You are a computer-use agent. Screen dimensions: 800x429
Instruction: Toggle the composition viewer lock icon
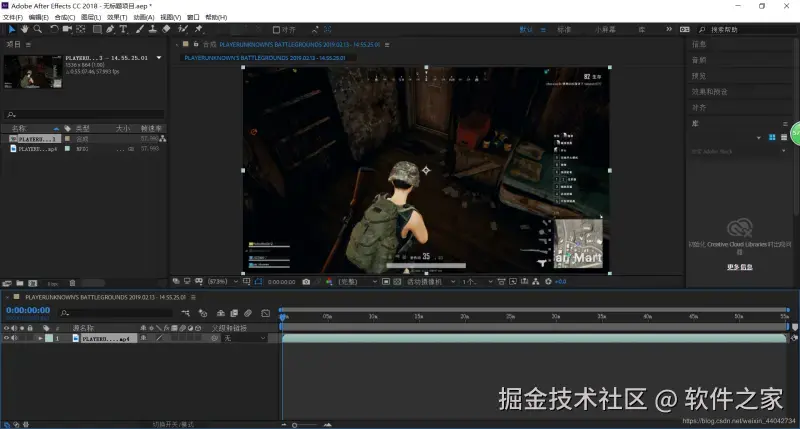click(x=195, y=44)
